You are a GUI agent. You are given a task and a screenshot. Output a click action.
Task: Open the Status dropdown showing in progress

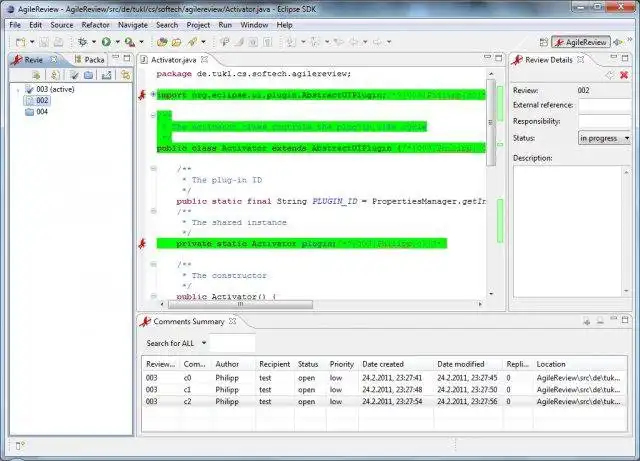(604, 138)
